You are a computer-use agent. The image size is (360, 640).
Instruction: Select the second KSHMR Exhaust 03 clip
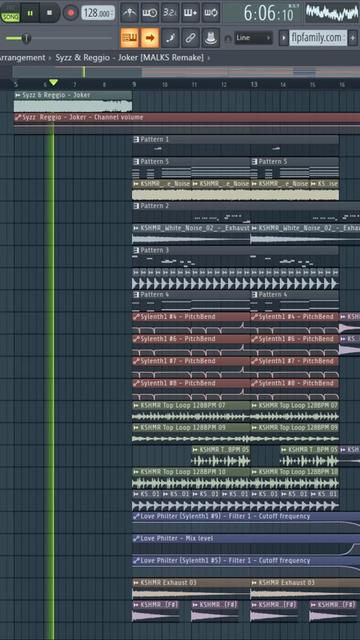pyautogui.click(x=305, y=589)
